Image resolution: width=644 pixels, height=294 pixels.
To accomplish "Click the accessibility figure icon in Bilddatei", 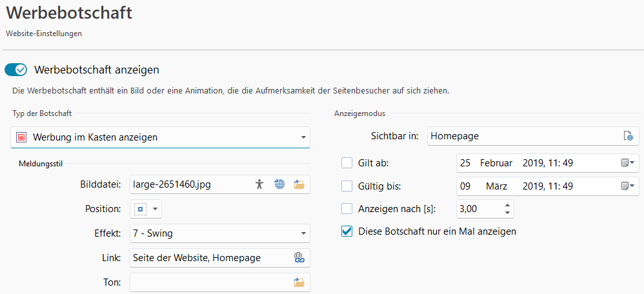I will click(259, 184).
